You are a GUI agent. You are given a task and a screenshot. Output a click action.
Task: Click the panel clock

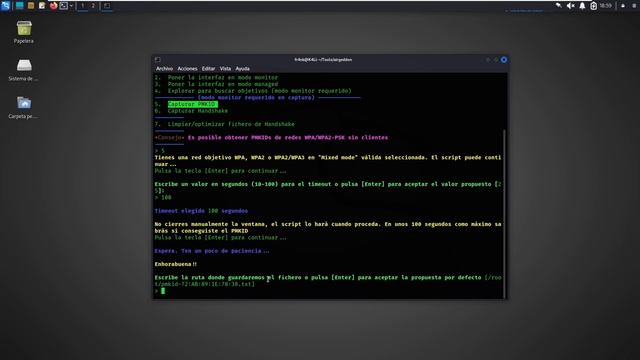point(606,6)
